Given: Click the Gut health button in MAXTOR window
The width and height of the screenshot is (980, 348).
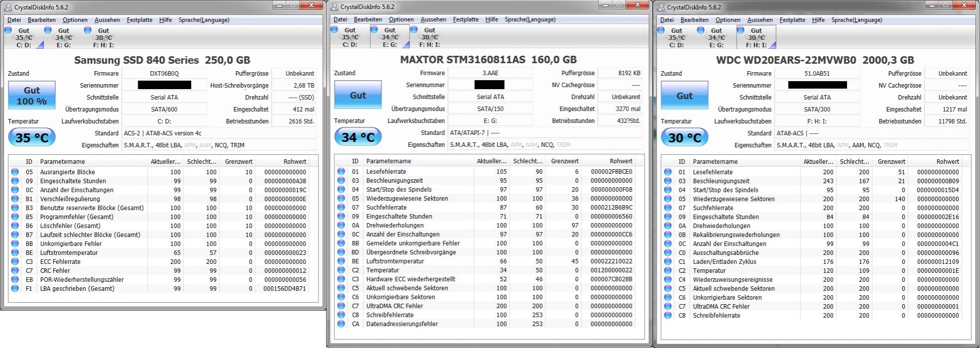Looking at the screenshot, I should [x=358, y=95].
